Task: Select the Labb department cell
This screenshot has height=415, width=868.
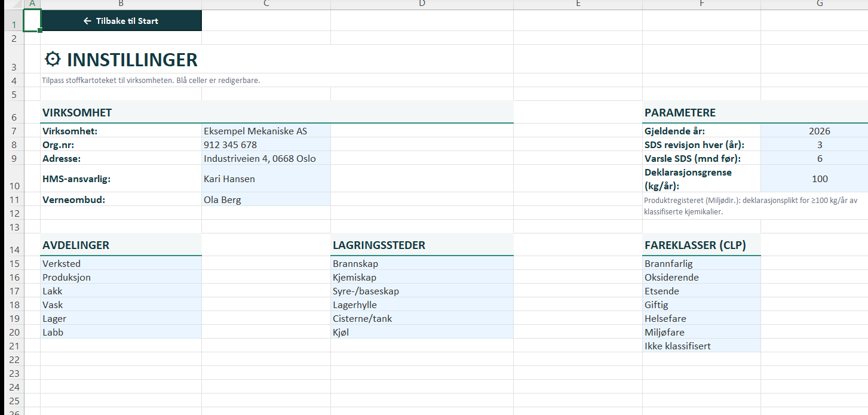Action: (121, 332)
